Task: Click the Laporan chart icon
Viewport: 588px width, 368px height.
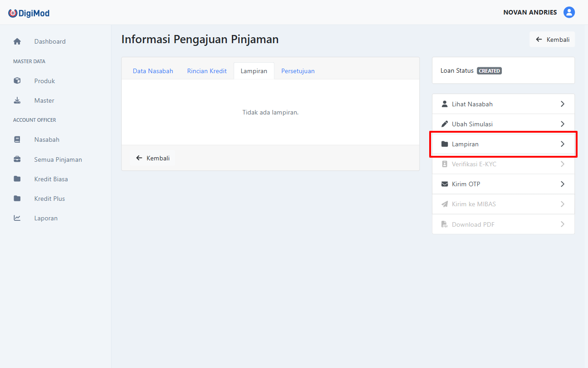Action: (17, 218)
